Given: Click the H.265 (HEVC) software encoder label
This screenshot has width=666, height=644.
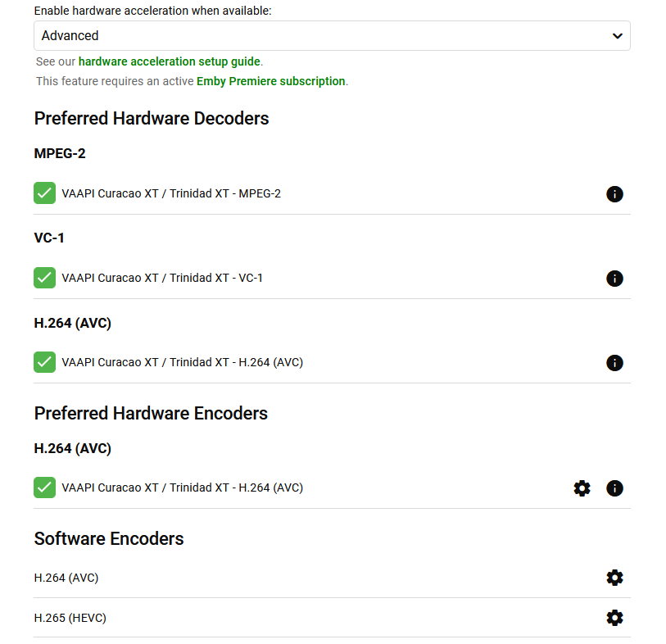Looking at the screenshot, I should pos(70,618).
